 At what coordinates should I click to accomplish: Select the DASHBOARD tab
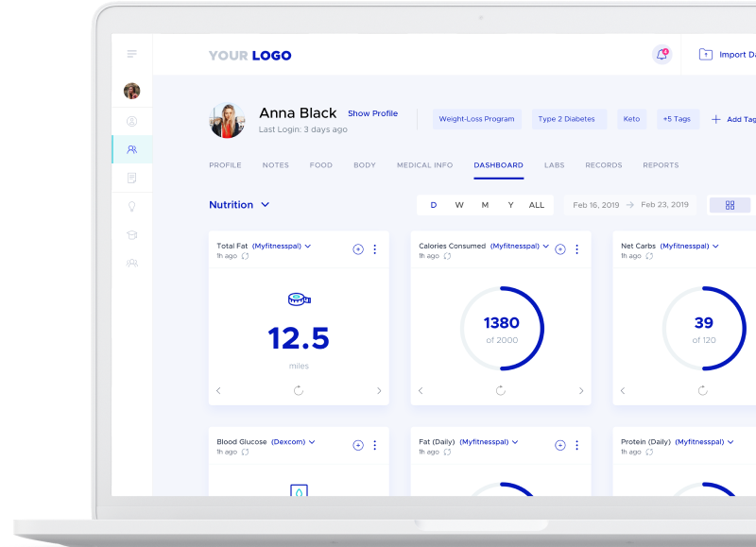[x=499, y=165]
